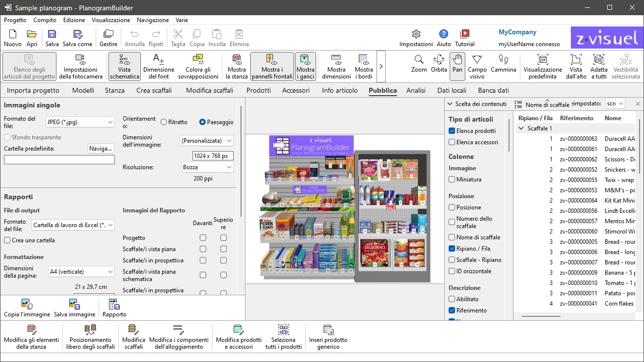This screenshot has width=644, height=362.
Task: Uncheck Ripiano / Fila column
Action: pyautogui.click(x=452, y=249)
